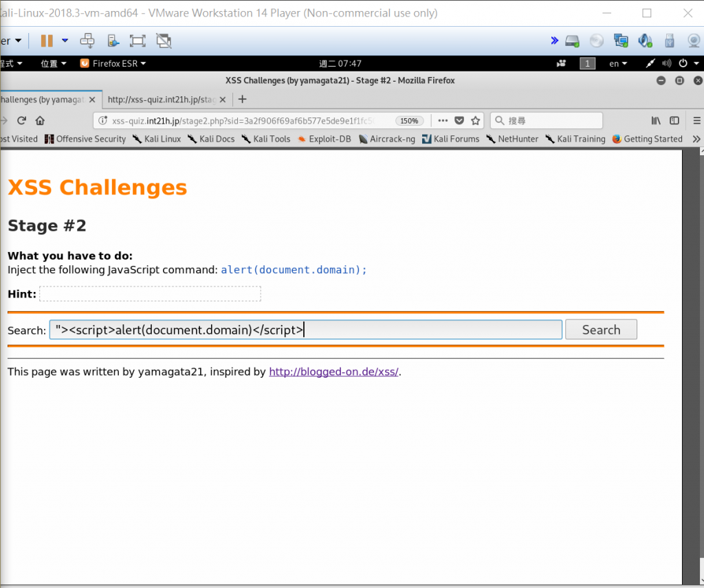
Task: Click the volume speaker icon in top bar
Action: pos(667,63)
